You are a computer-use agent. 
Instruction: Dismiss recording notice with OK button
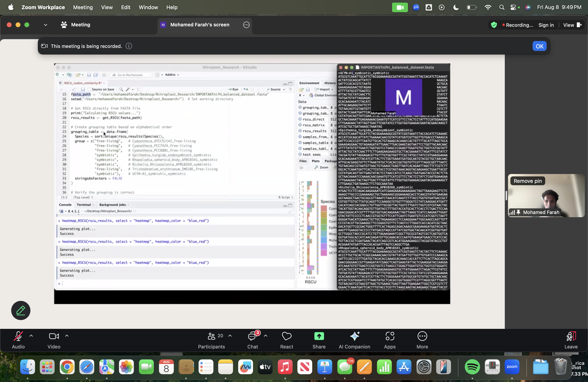539,46
